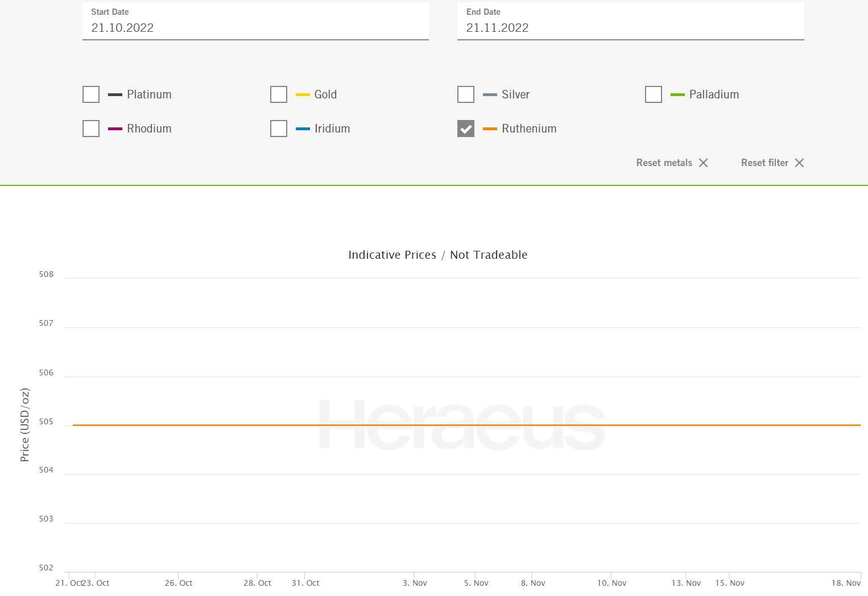Click the Rhodium label text

coord(149,129)
